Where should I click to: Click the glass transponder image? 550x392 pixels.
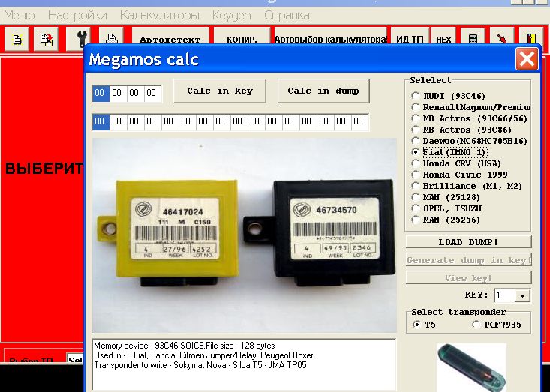472,368
